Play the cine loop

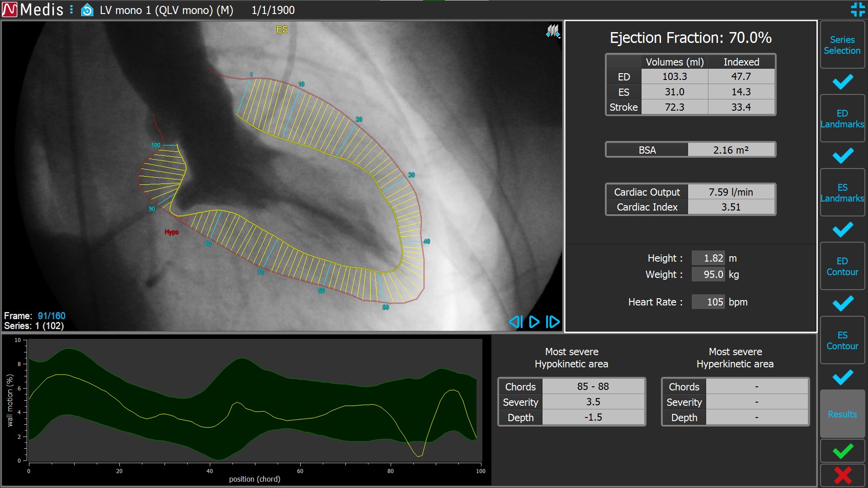coord(534,322)
